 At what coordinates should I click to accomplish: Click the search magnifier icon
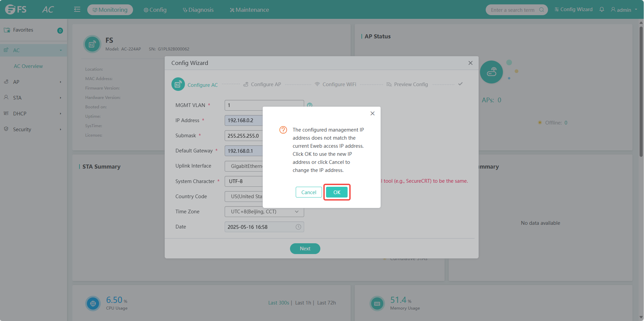[x=541, y=10]
